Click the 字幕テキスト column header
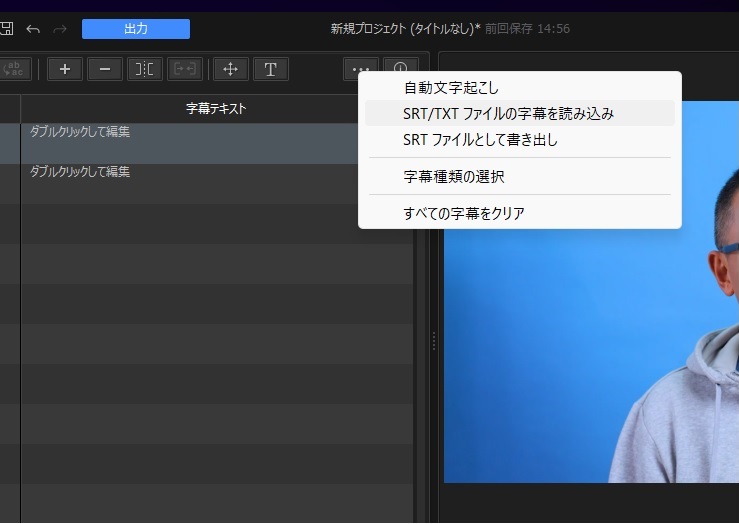This screenshot has height=524, width=739. [216, 109]
